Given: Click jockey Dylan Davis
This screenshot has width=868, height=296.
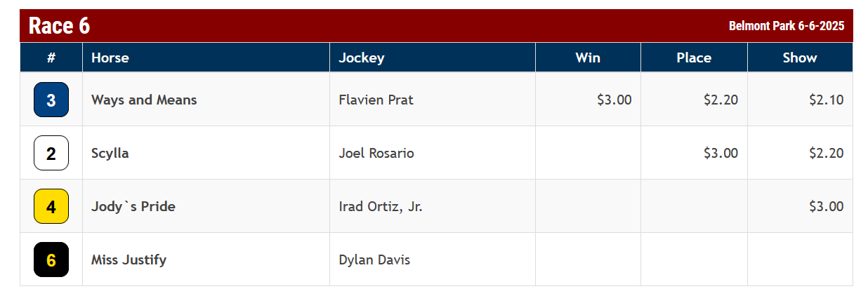Looking at the screenshot, I should pyautogui.click(x=374, y=260).
